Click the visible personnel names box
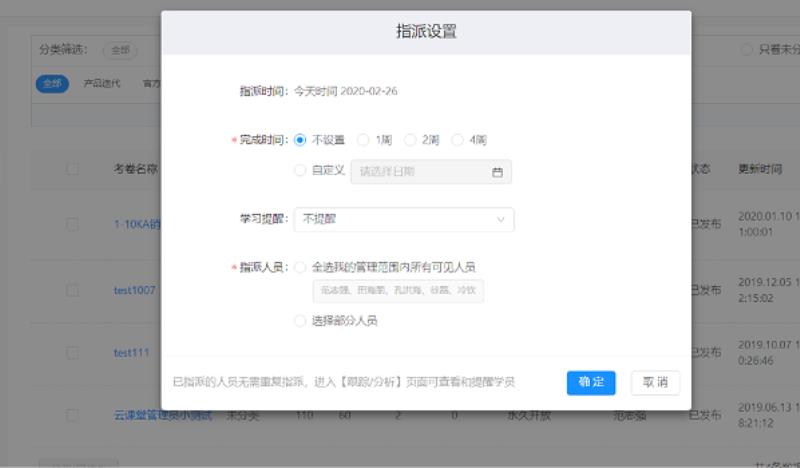This screenshot has height=468, width=800. 398,290
